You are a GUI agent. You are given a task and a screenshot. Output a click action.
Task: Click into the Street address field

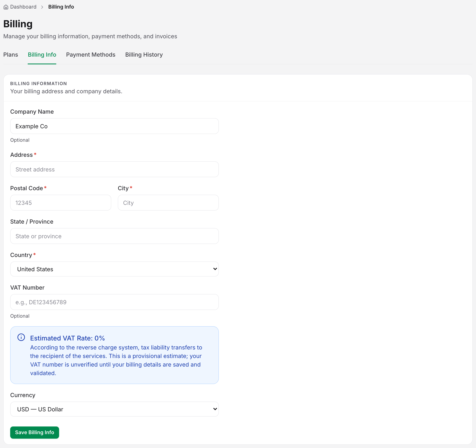pos(115,169)
